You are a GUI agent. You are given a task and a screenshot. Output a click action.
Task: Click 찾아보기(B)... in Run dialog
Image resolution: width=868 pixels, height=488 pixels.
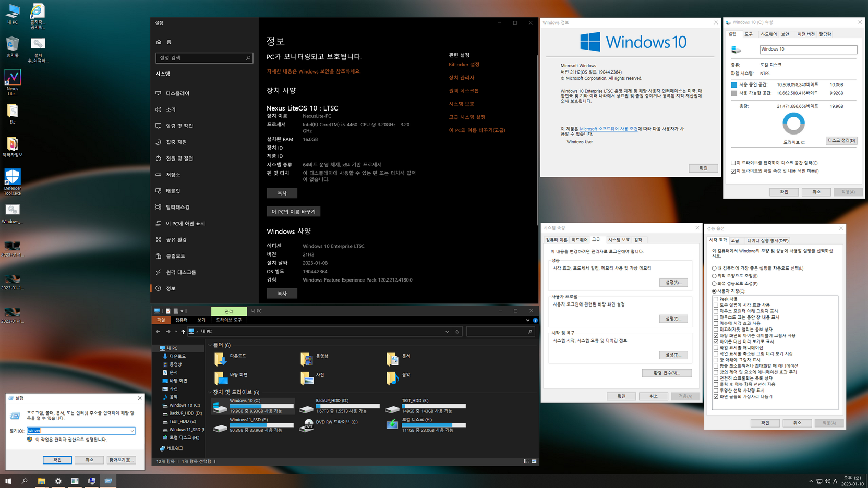pos(121,460)
